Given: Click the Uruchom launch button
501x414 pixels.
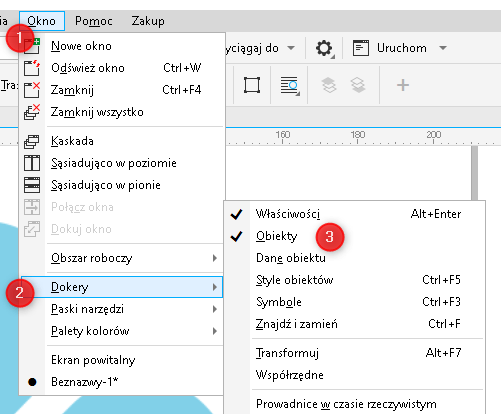Looking at the screenshot, I should pyautogui.click(x=390, y=48).
